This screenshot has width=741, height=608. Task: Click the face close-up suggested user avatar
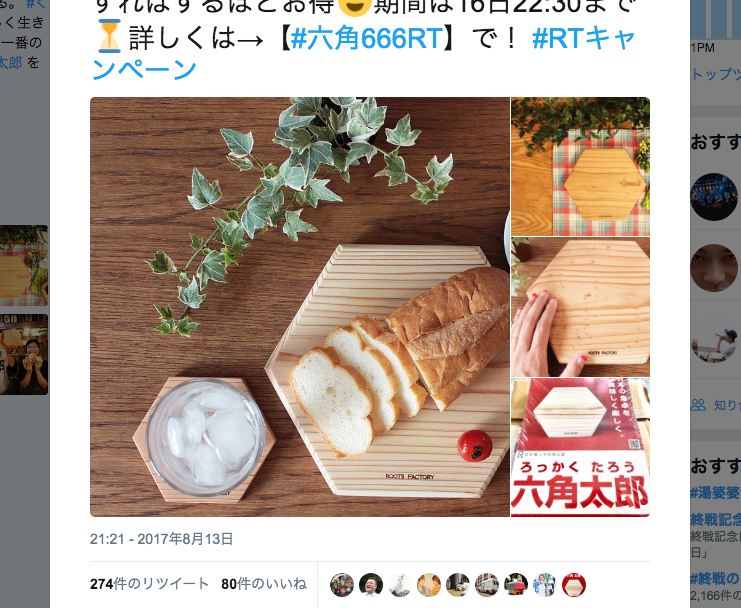coord(714,267)
